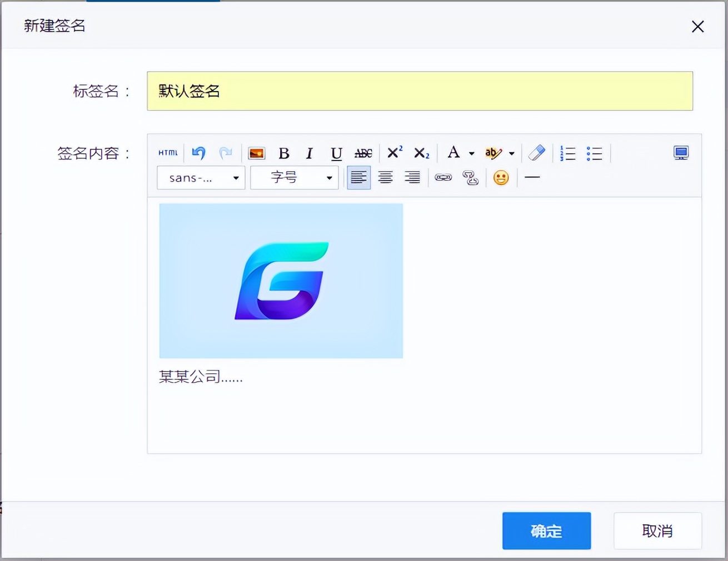Clear formatting with the eraser icon
Screen dimensions: 728x561
536,153
